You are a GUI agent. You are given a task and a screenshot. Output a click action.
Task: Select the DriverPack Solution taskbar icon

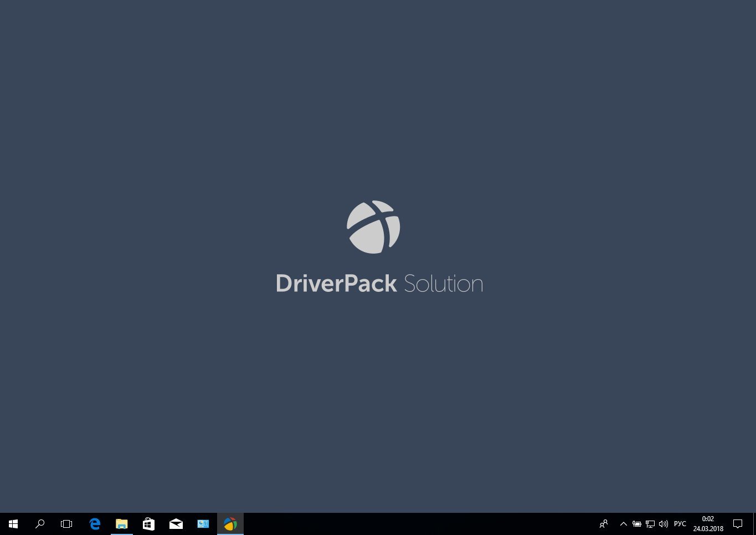[230, 524]
